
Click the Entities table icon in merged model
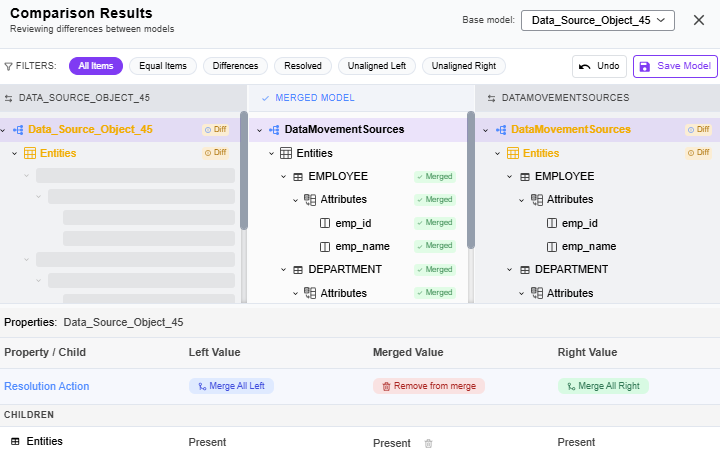(x=286, y=153)
